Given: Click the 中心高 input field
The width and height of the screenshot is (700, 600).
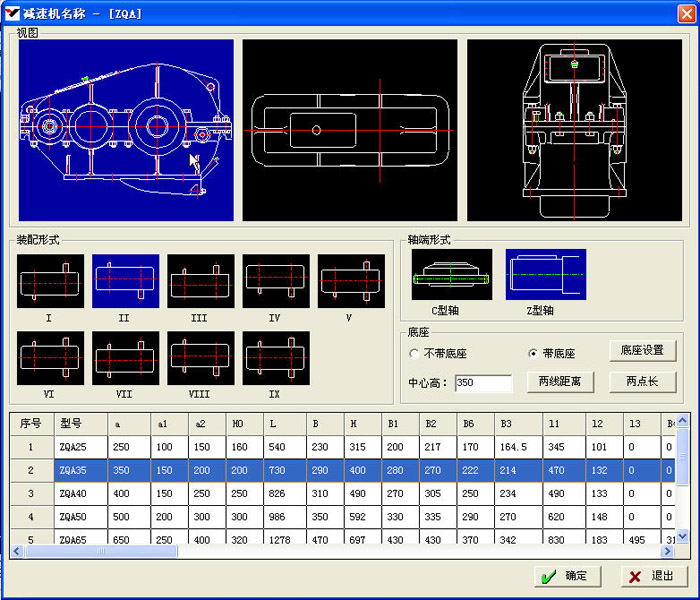Looking at the screenshot, I should tap(482, 383).
